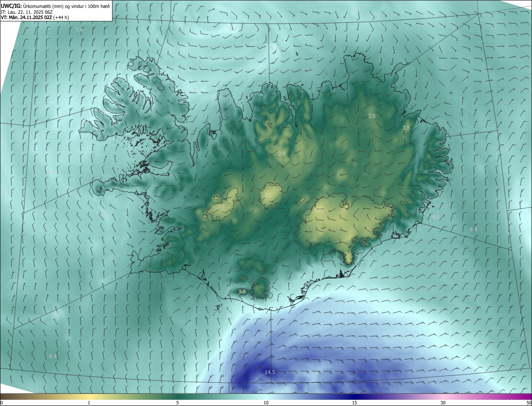532x406 pixels.
Task: Click the 'VT: Mán. 24.11.2025 02Z (+44 h)' line
Action: [x=35, y=17]
